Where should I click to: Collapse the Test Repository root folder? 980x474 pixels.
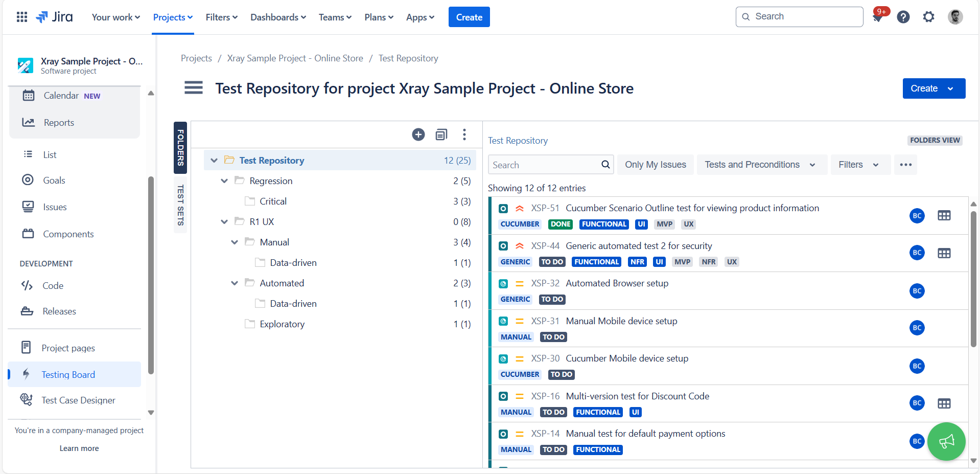click(214, 161)
